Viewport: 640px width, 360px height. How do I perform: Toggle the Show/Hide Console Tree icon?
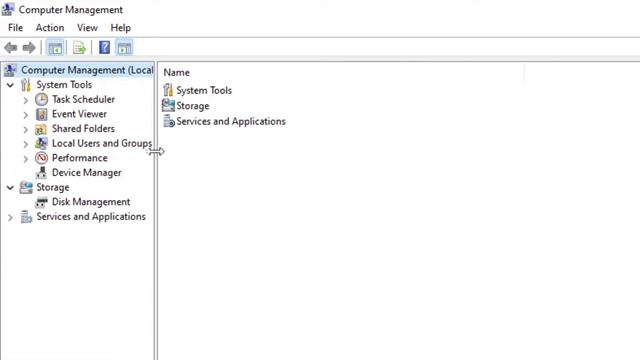coord(55,48)
